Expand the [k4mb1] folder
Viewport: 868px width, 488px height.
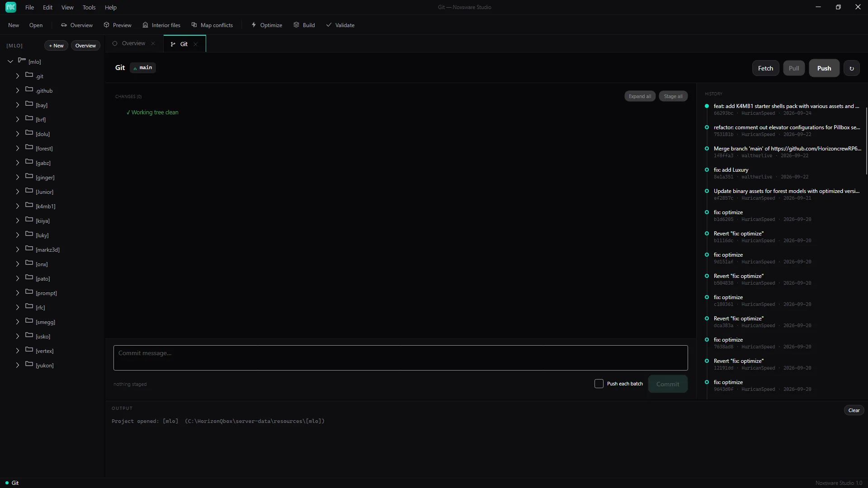[18, 206]
